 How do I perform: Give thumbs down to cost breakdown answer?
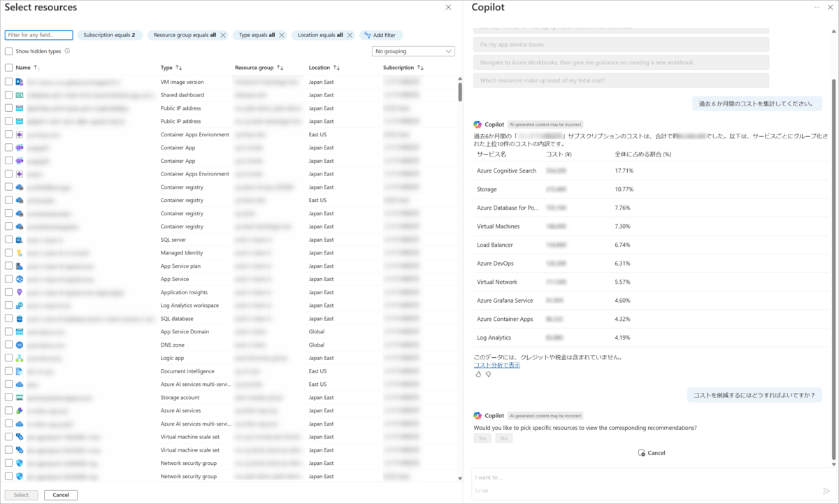(488, 374)
